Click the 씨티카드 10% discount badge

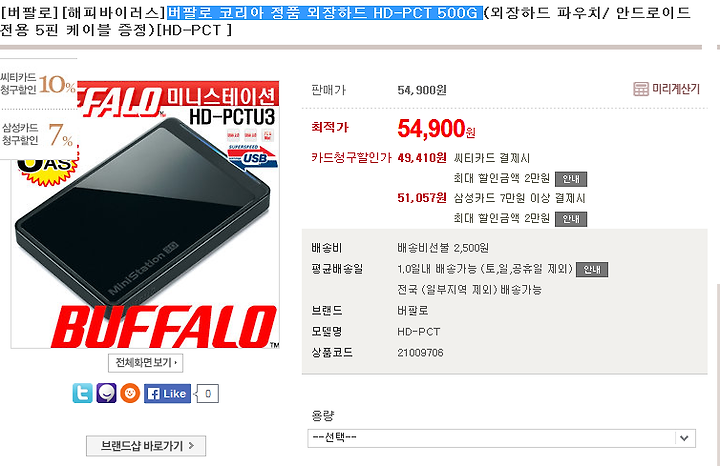pyautogui.click(x=38, y=84)
